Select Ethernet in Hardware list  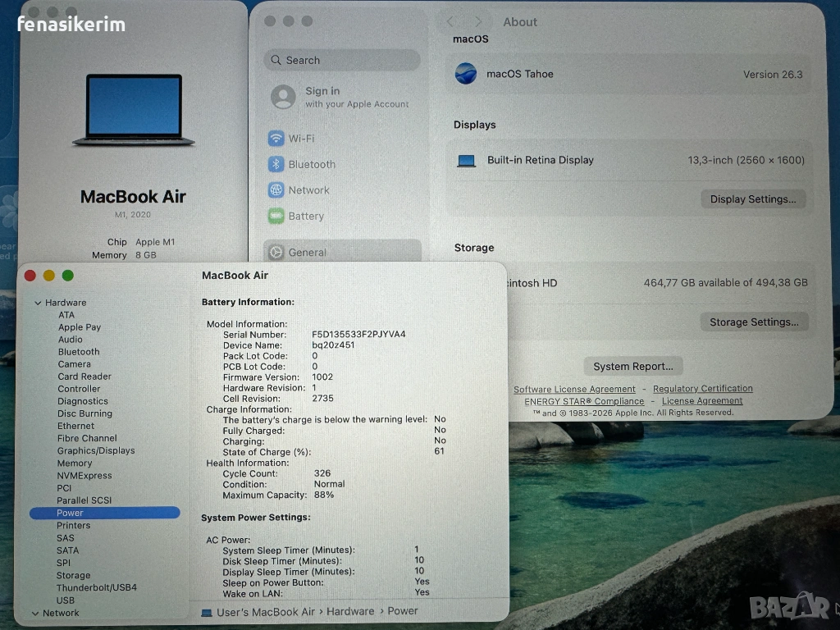(x=75, y=426)
